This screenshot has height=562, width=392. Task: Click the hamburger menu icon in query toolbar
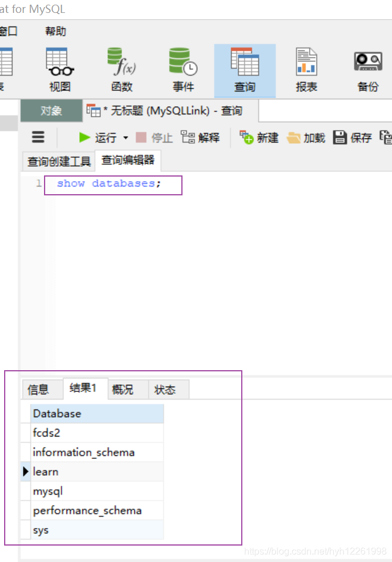[38, 137]
